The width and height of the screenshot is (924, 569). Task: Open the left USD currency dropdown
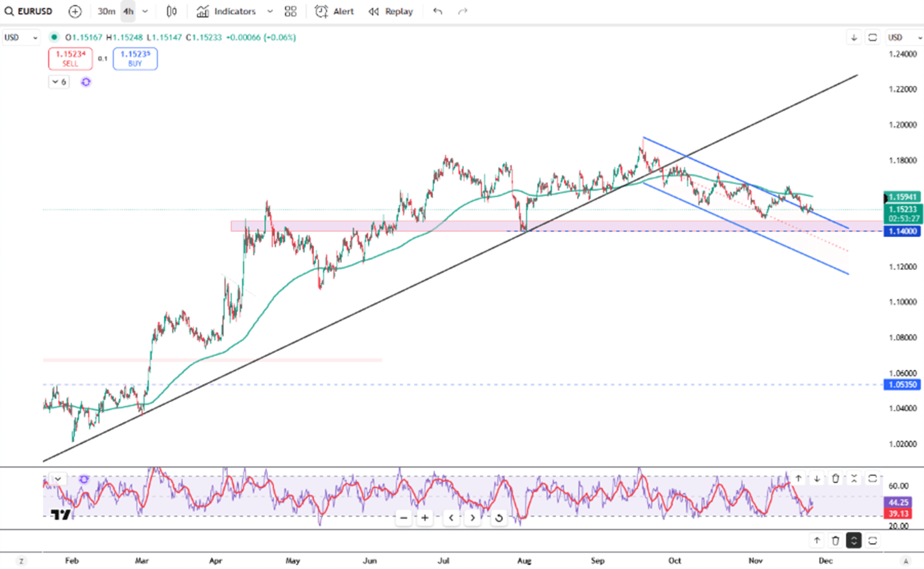[20, 37]
